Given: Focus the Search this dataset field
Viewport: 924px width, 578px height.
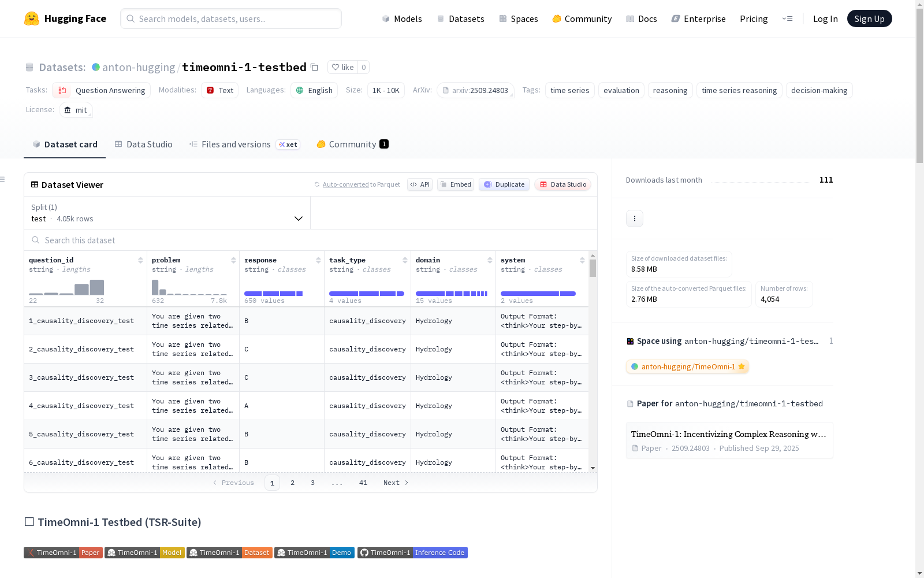Looking at the screenshot, I should 311,240.
